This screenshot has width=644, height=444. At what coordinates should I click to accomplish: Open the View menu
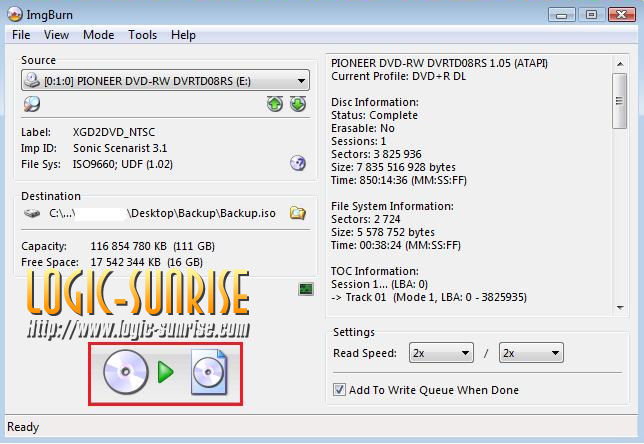click(57, 35)
